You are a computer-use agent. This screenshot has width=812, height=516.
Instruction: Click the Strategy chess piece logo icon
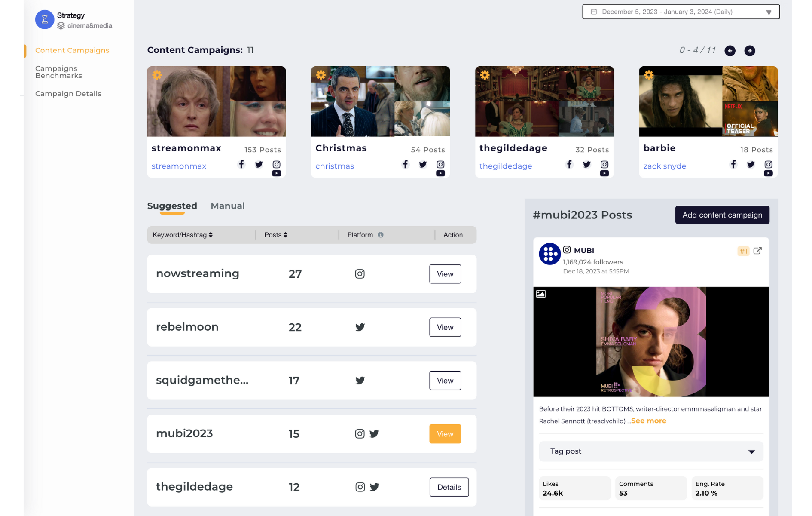click(45, 20)
